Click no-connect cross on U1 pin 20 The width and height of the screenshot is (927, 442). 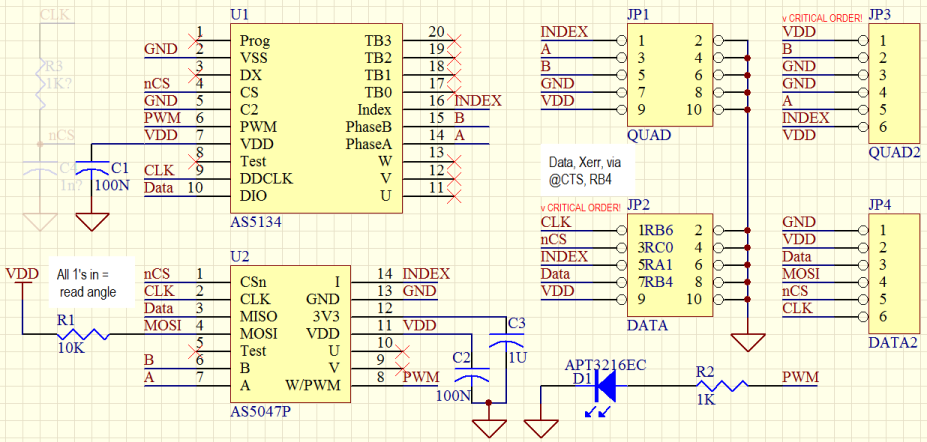tap(454, 40)
